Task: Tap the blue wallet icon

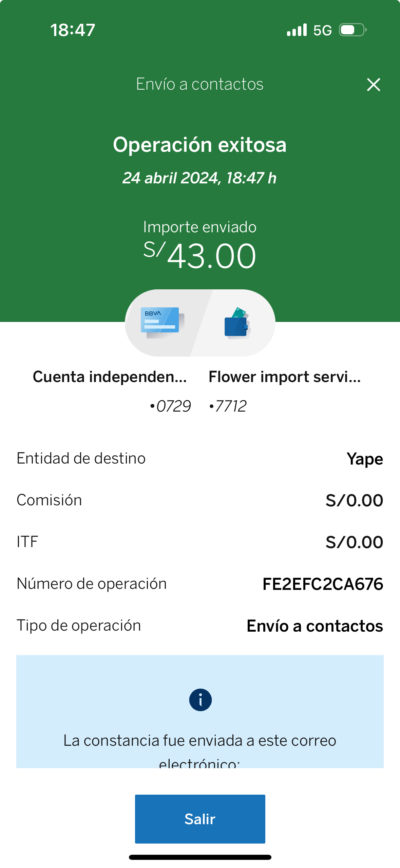Action: [x=237, y=323]
